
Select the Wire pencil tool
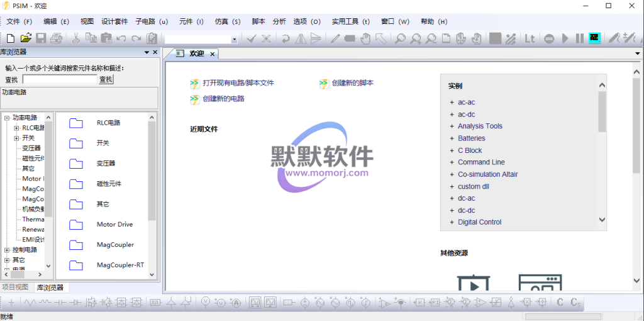tap(335, 38)
